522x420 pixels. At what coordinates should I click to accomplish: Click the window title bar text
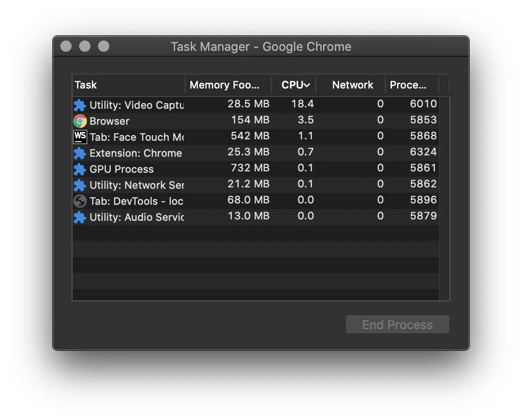[261, 47]
